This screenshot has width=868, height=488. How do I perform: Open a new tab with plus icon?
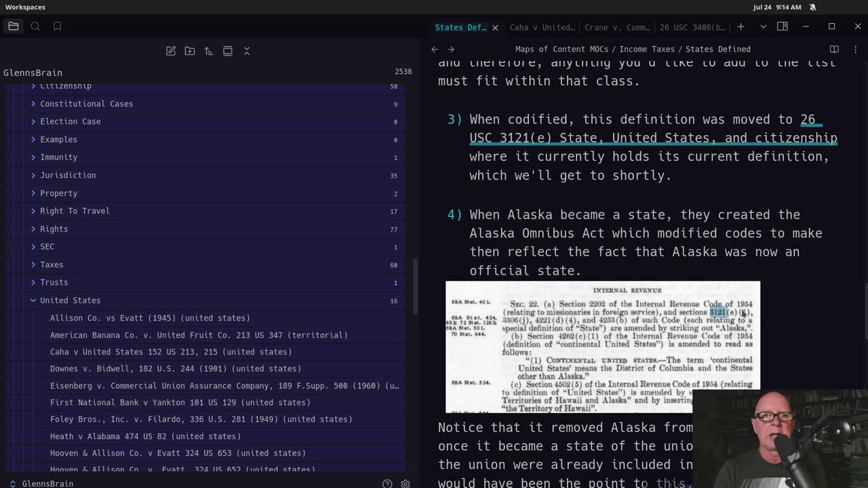(x=741, y=26)
